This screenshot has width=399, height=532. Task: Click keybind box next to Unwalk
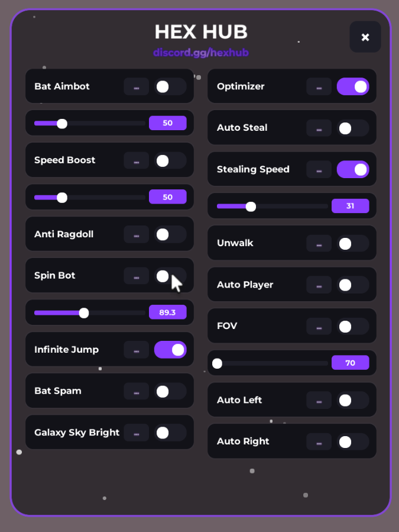(319, 243)
